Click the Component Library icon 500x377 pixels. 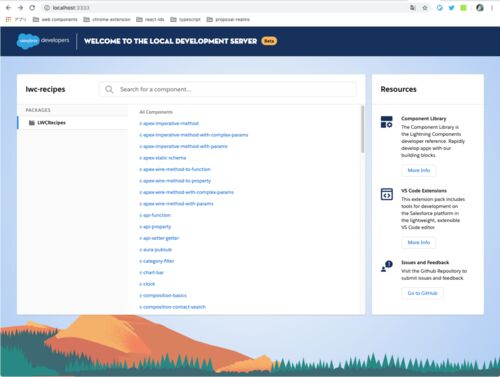(387, 122)
